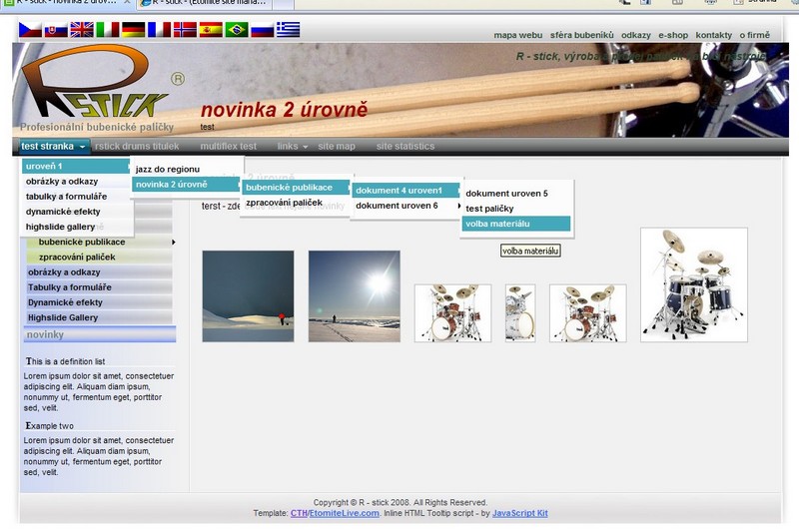Open the mapa webu link
The width and height of the screenshot is (799, 532).
click(x=517, y=35)
